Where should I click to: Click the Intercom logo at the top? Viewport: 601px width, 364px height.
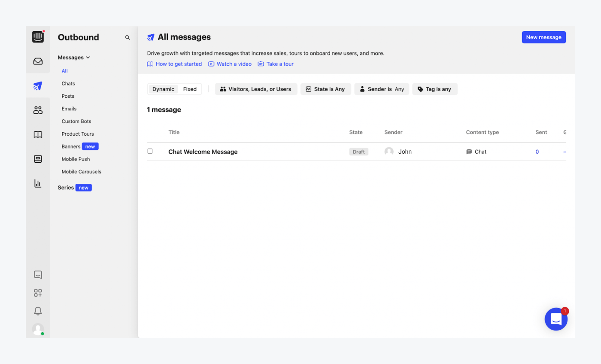(x=38, y=37)
